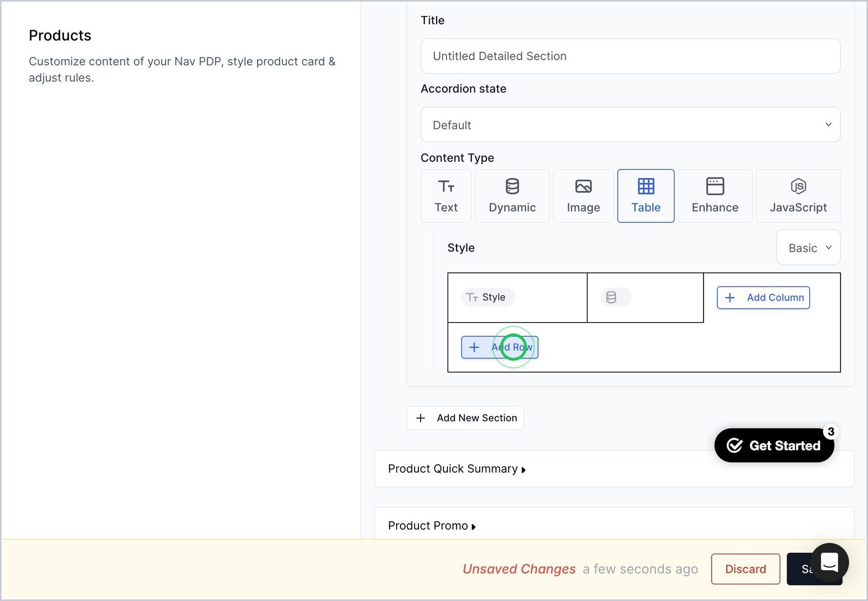Open the Basic style dropdown
Image resolution: width=868 pixels, height=601 pixels.
(808, 248)
